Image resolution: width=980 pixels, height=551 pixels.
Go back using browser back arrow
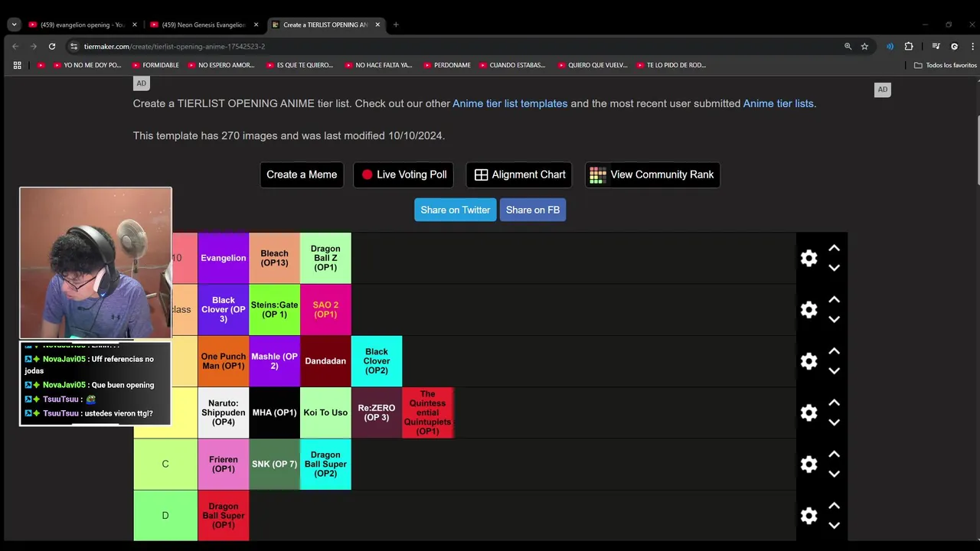pos(15,46)
